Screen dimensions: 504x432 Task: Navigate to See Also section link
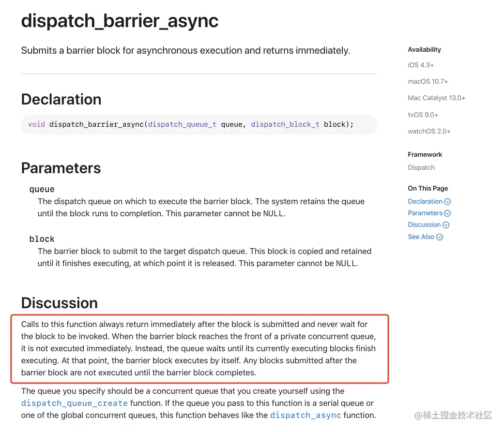tap(421, 237)
